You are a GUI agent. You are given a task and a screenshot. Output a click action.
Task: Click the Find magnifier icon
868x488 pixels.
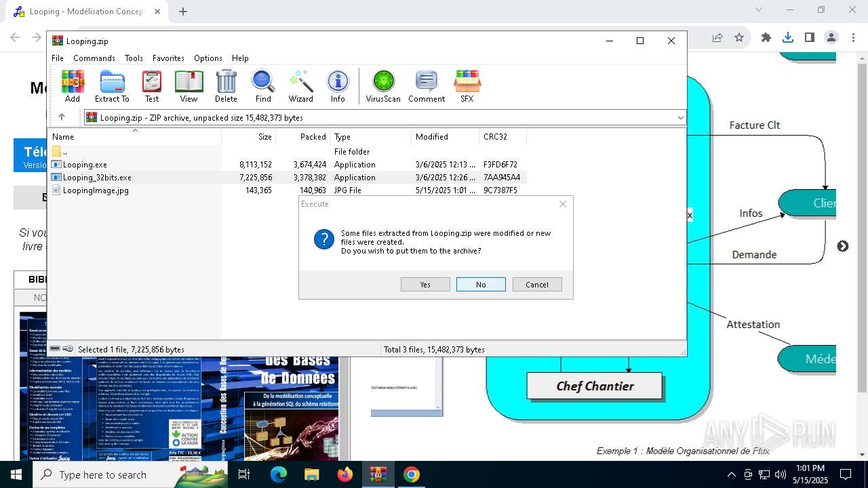tap(263, 86)
